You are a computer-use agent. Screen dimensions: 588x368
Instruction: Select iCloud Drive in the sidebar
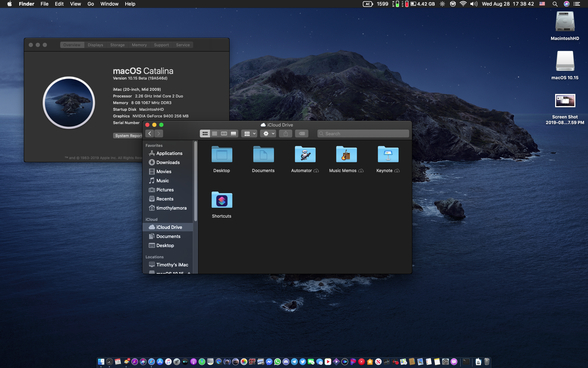(168, 227)
